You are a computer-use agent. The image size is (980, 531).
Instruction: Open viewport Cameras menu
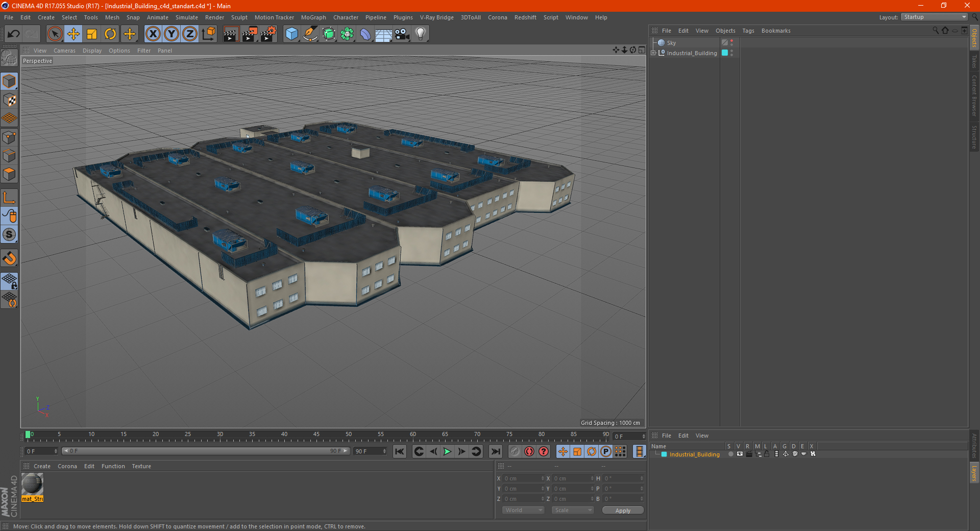tap(64, 51)
